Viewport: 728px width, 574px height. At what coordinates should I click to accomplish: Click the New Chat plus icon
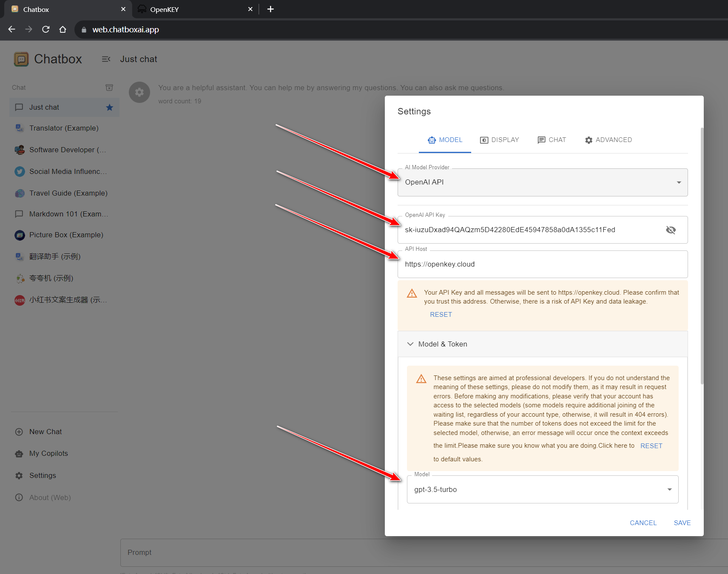coord(19,432)
